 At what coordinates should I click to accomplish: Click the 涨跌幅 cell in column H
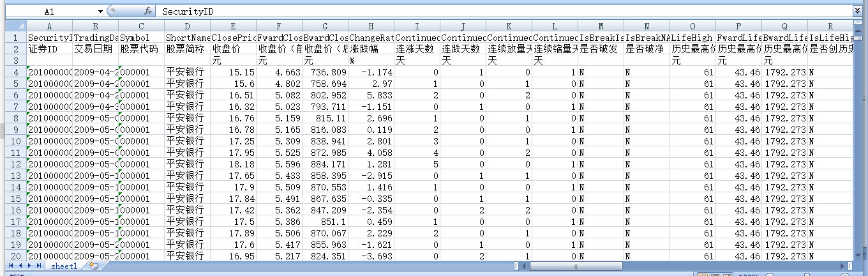[x=371, y=49]
